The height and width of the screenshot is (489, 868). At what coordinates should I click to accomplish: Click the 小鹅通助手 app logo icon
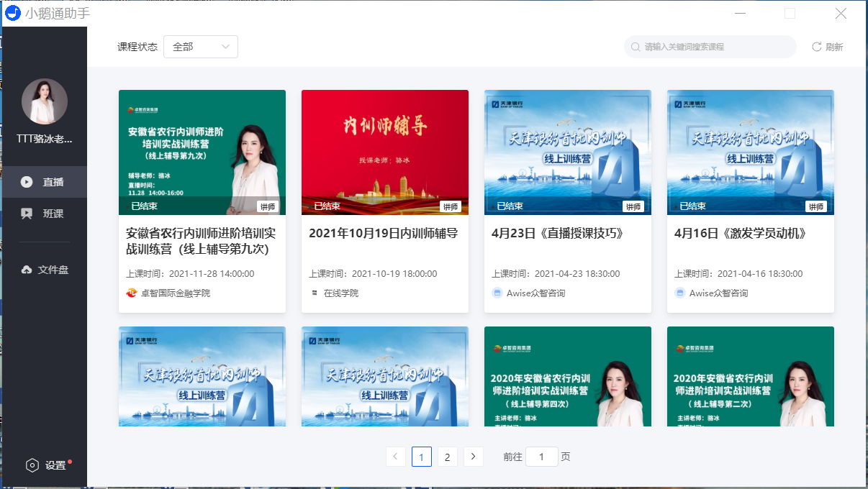pos(13,13)
